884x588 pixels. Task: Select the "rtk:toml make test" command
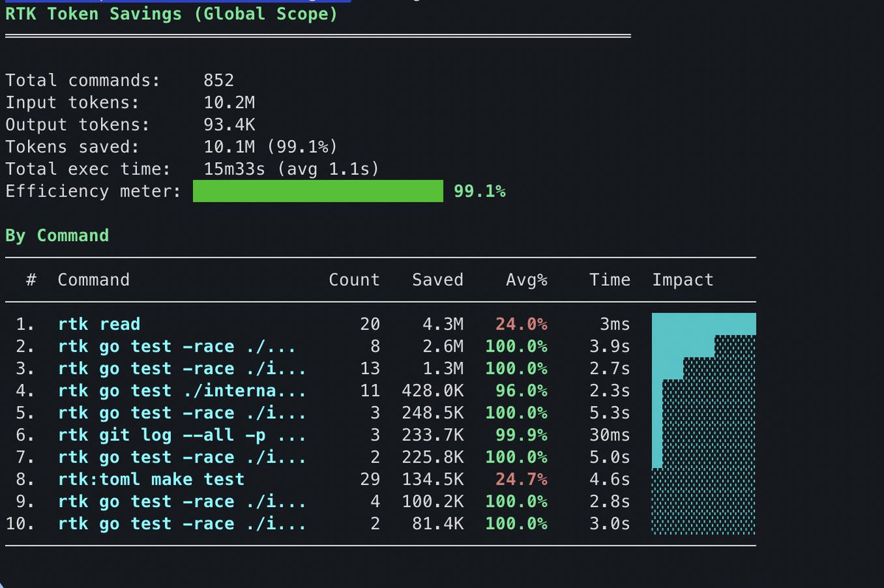point(150,479)
